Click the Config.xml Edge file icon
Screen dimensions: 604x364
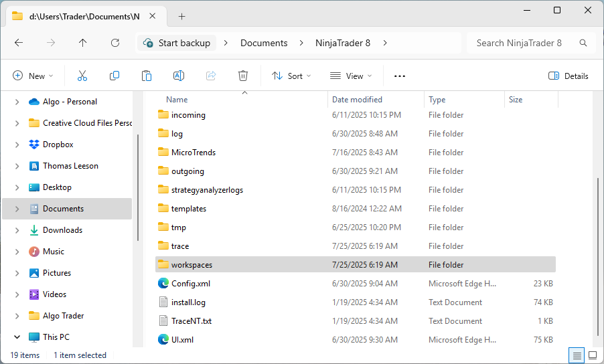coord(163,283)
